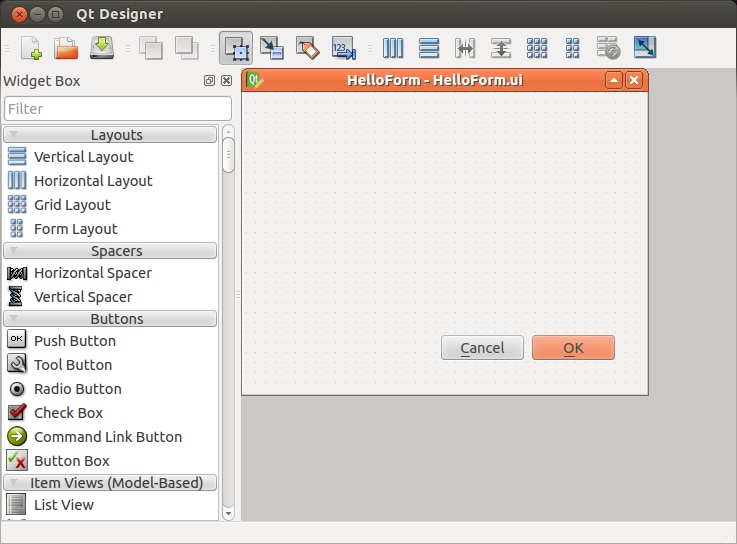This screenshot has height=544, width=737.
Task: Click the Qt icon in HelloForm title bar
Action: point(254,80)
